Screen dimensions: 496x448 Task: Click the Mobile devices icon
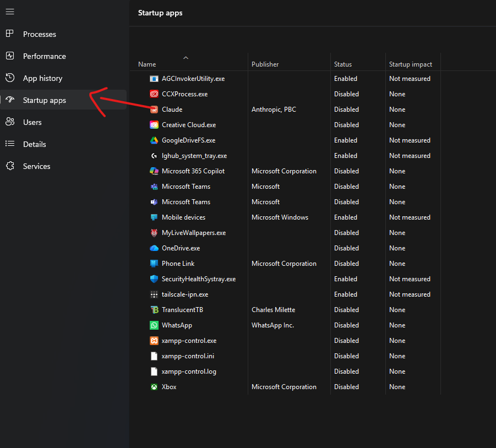[x=154, y=217]
